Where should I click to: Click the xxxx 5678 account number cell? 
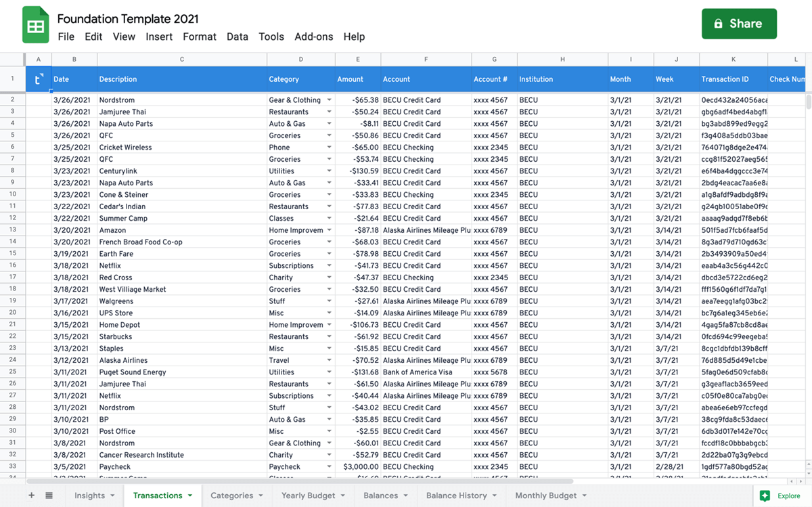pos(495,372)
